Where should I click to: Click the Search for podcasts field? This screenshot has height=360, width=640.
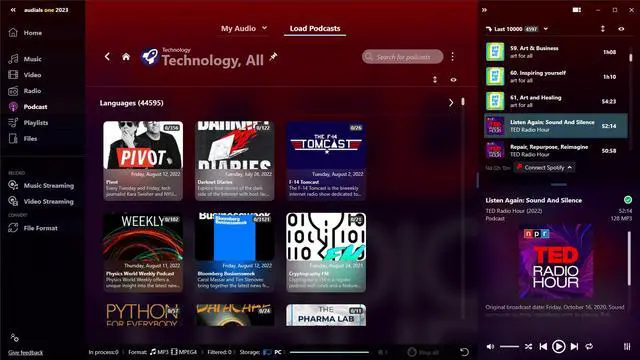(x=402, y=57)
